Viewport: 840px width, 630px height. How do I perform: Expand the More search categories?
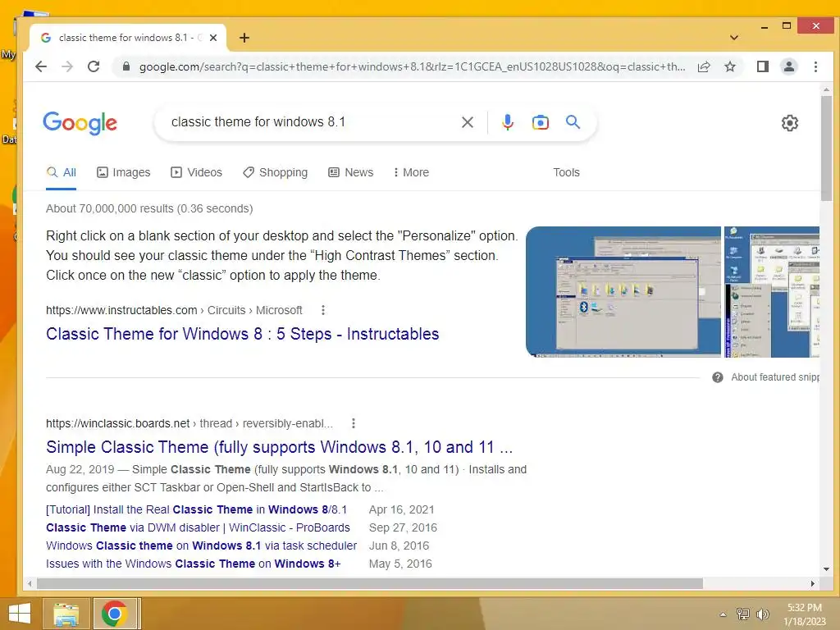pos(411,172)
